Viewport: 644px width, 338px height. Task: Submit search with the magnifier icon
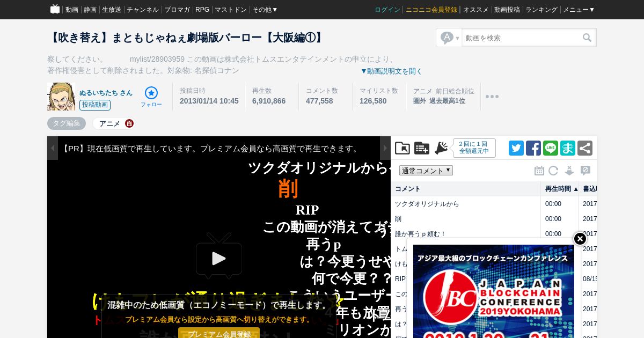pos(587,38)
